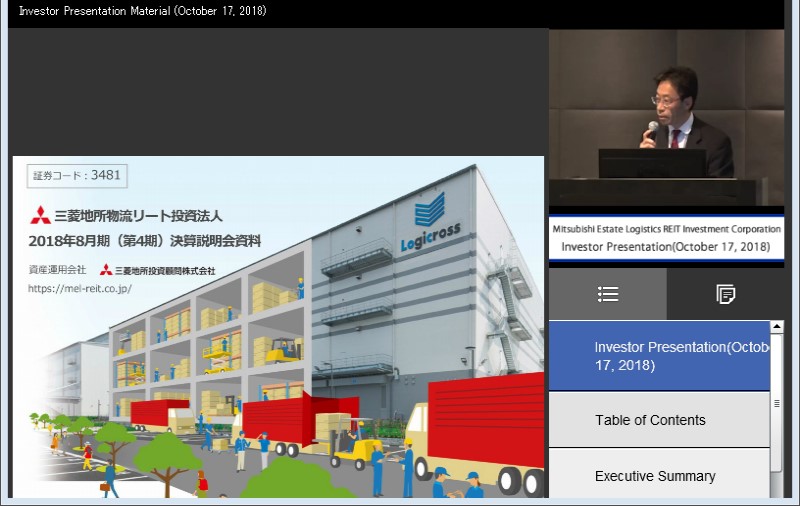Click the Logicross logo on the building
Image resolution: width=800 pixels, height=506 pixels.
click(430, 222)
